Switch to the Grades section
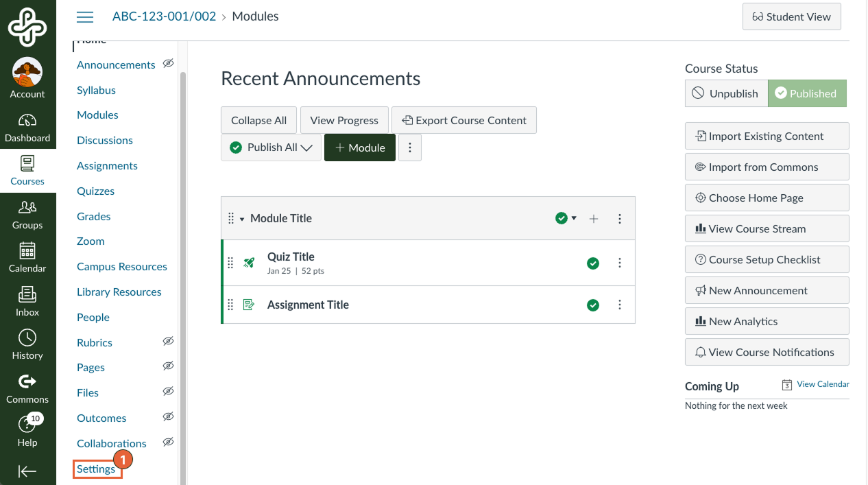 (93, 216)
